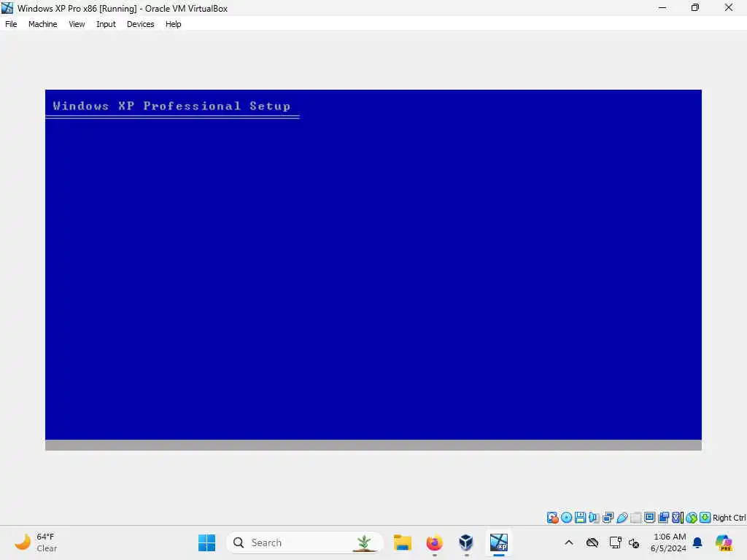The image size is (747, 560).
Task: Open the clock showing 1:06 AM
Action: 669,542
